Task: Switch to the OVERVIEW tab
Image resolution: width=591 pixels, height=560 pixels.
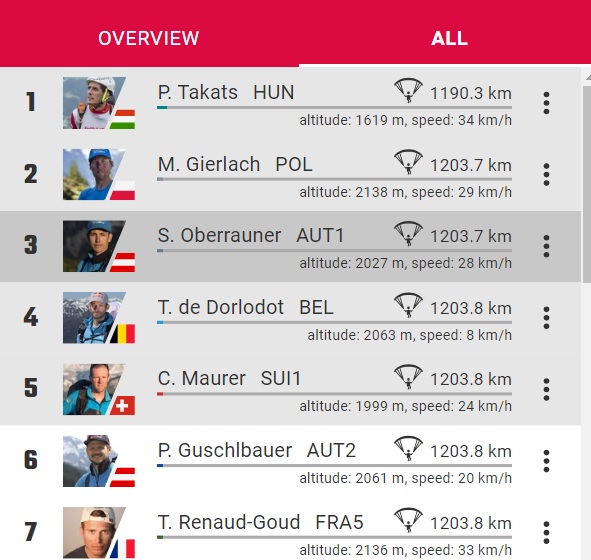Action: pos(149,38)
